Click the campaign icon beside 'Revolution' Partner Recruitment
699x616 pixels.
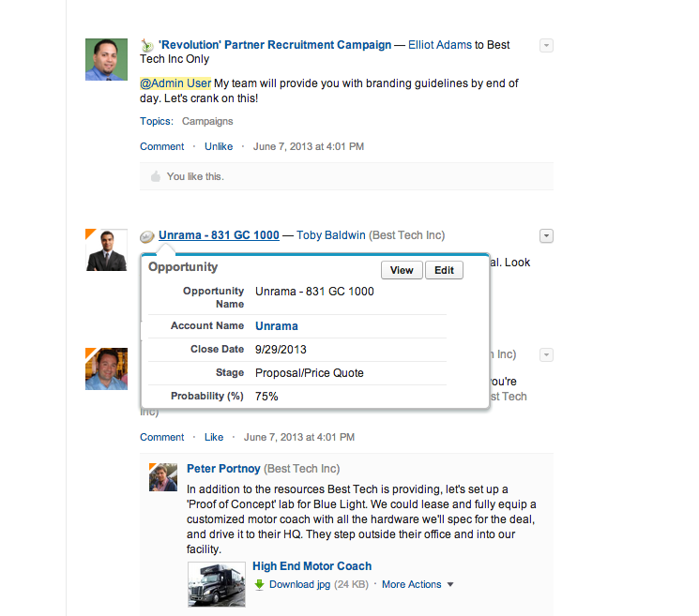point(146,45)
